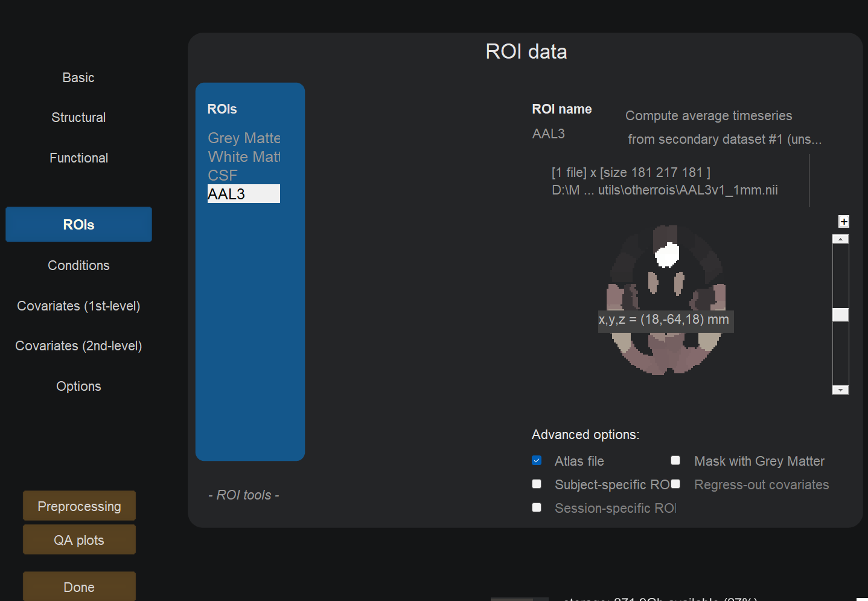This screenshot has height=601, width=868.
Task: Open the secondary dataset source dropdown
Action: click(x=724, y=140)
